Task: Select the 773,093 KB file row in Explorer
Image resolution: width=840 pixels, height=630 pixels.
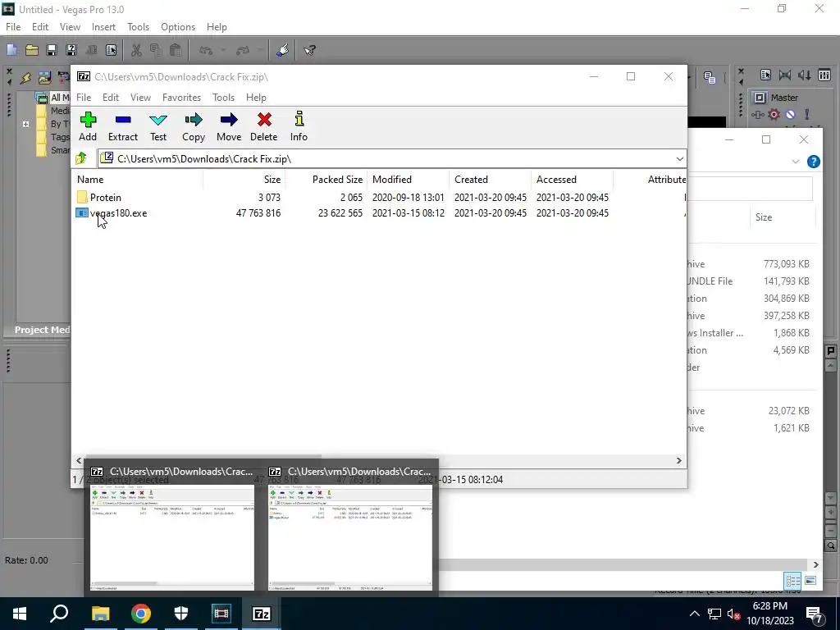Action: [x=752, y=264]
